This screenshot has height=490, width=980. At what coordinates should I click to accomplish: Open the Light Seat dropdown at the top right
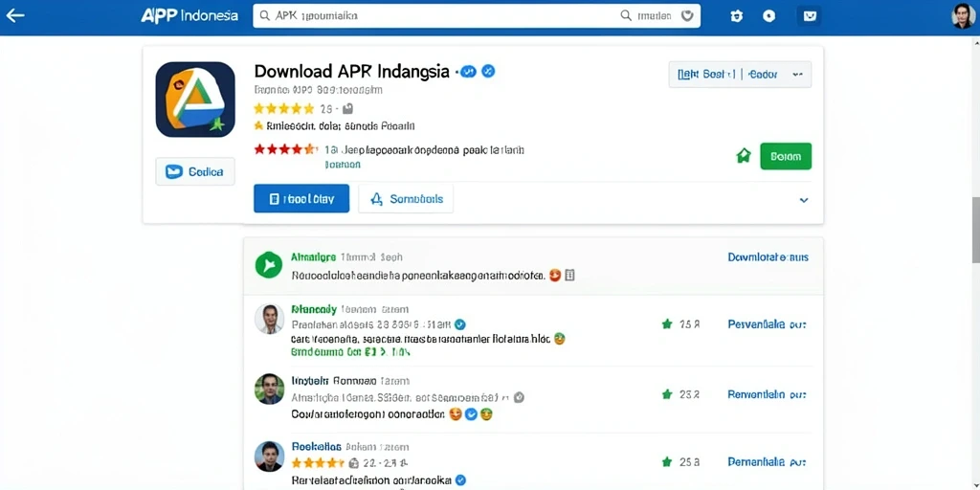tap(740, 75)
